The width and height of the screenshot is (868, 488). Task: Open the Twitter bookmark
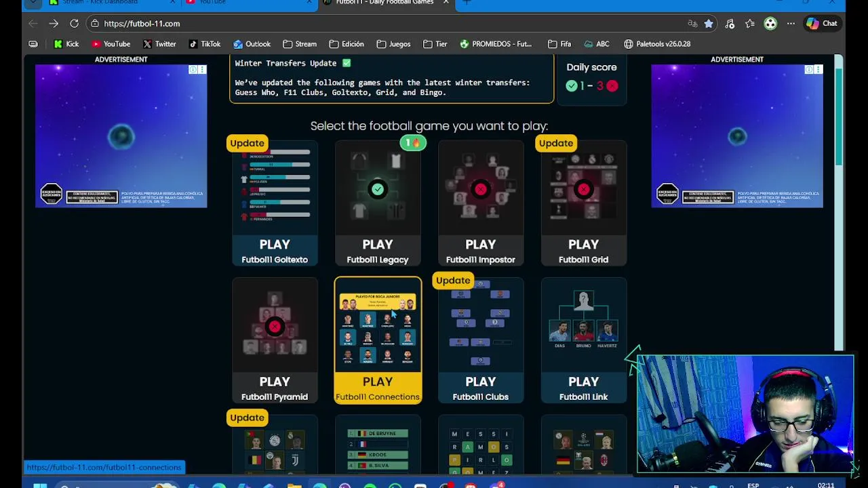tap(159, 44)
